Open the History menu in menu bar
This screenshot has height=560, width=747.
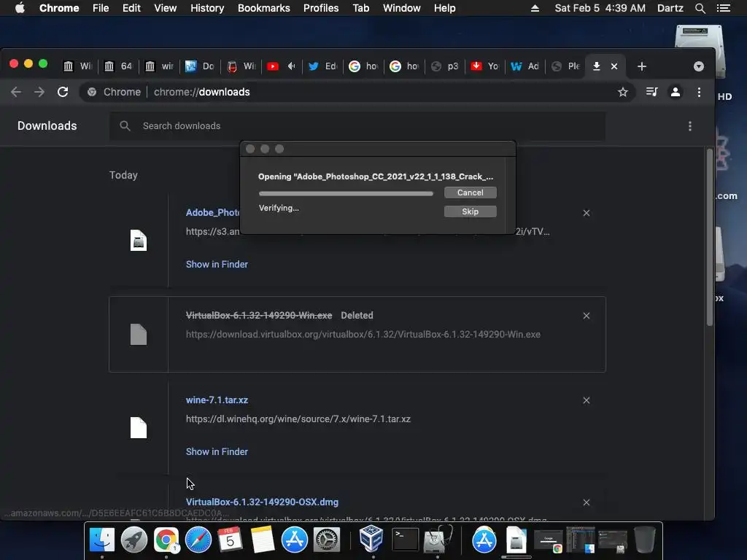206,8
